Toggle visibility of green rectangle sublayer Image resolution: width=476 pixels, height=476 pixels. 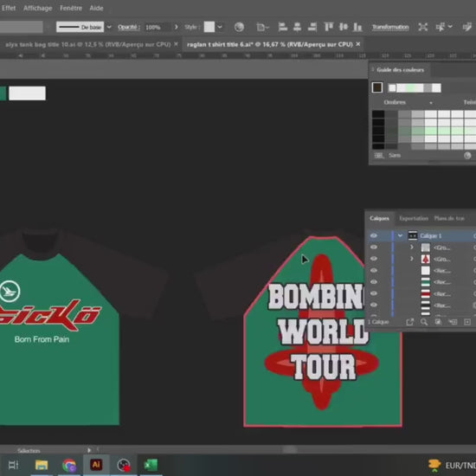pos(374,282)
